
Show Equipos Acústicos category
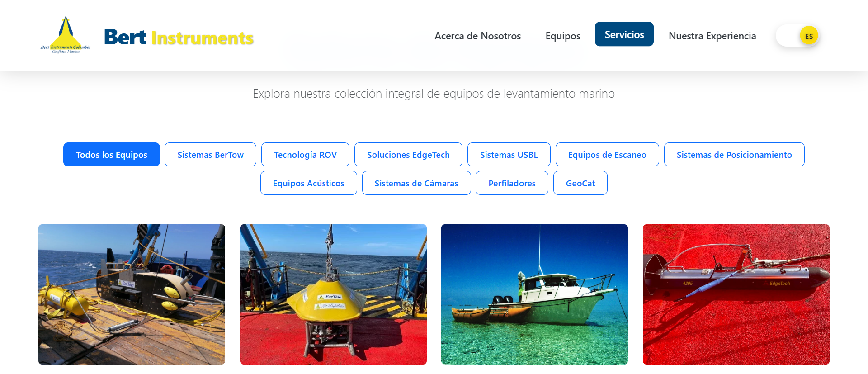click(308, 183)
